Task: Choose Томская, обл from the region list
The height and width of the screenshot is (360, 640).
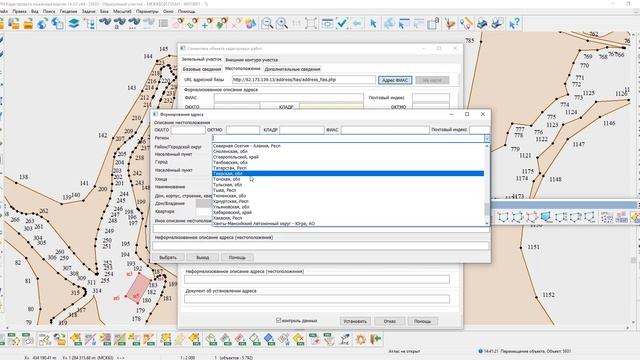Action: pos(348,179)
